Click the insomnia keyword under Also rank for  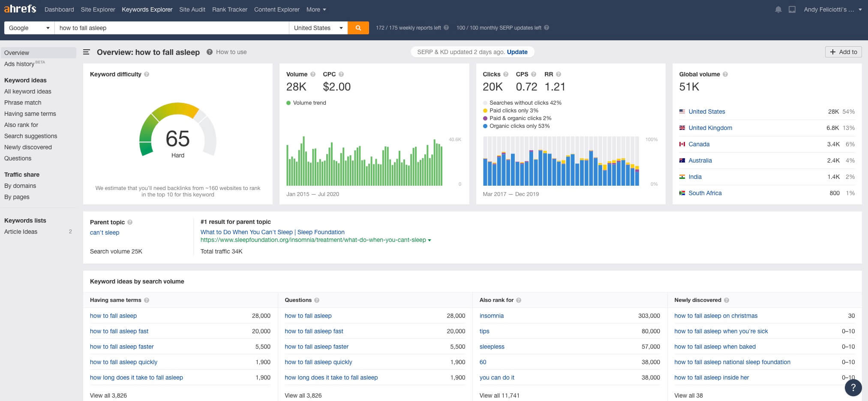492,315
